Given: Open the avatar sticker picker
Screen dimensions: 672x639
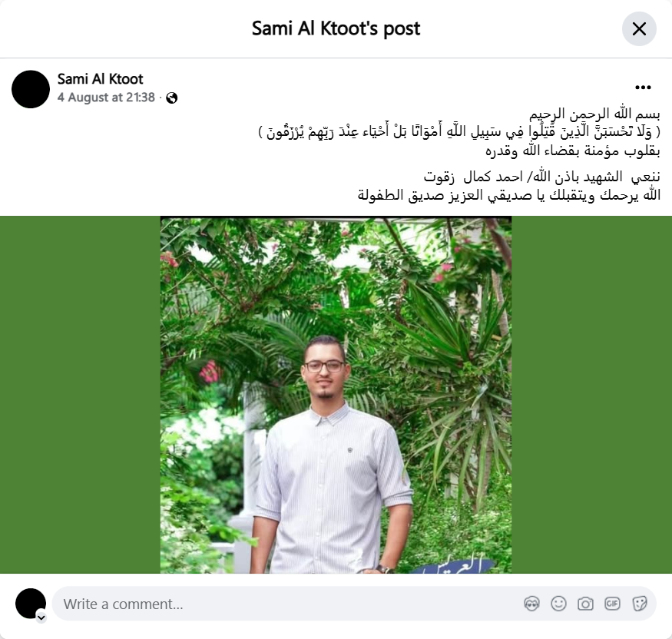Looking at the screenshot, I should pyautogui.click(x=532, y=604).
